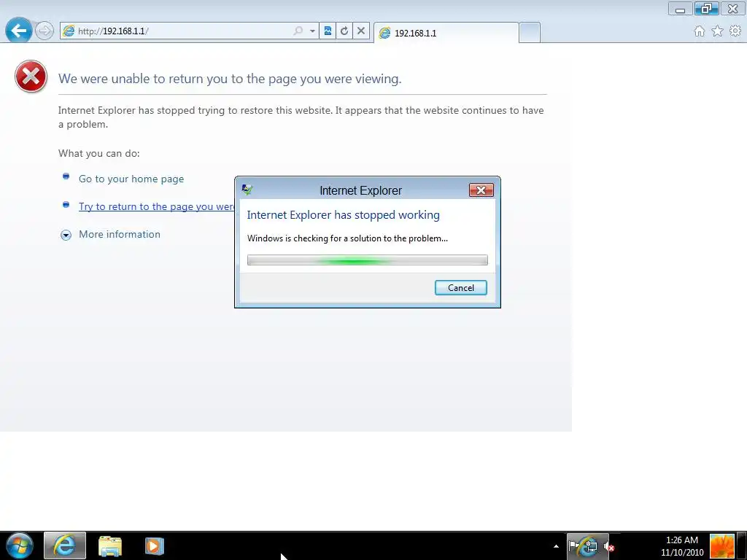This screenshot has height=560, width=747.
Task: Click Try to return to the page link
Action: (156, 206)
